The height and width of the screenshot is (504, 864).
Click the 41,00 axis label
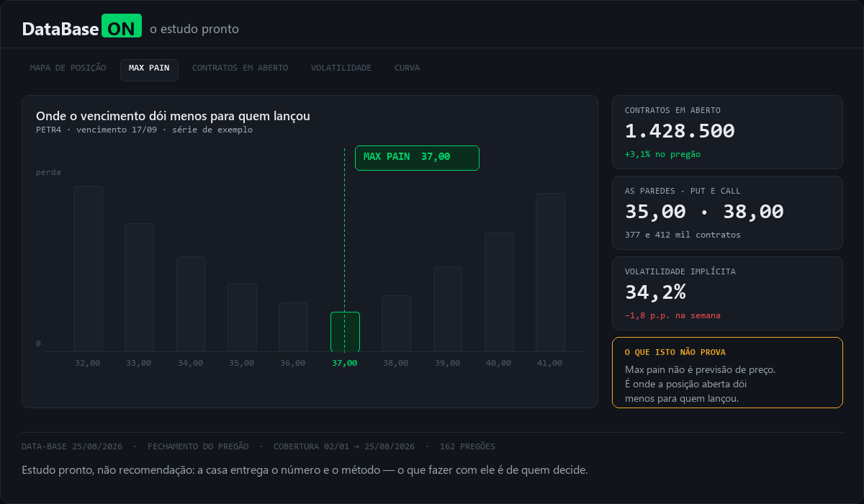tap(550, 363)
